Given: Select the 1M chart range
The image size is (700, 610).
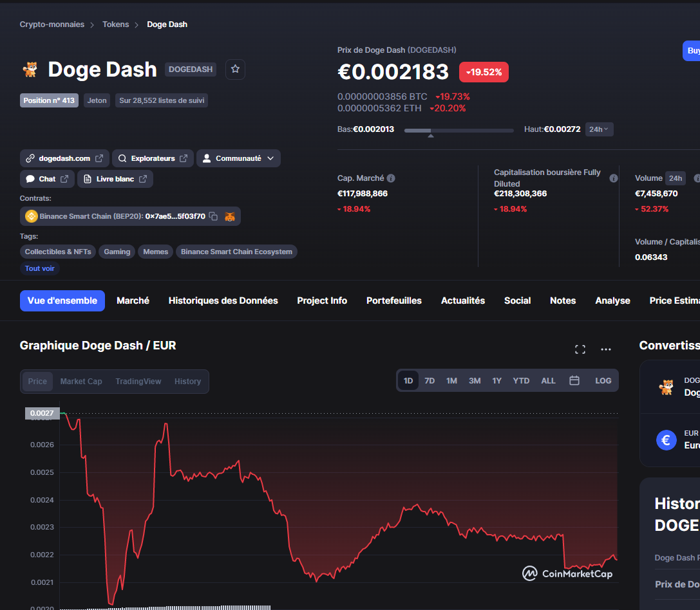Looking at the screenshot, I should pos(452,381).
